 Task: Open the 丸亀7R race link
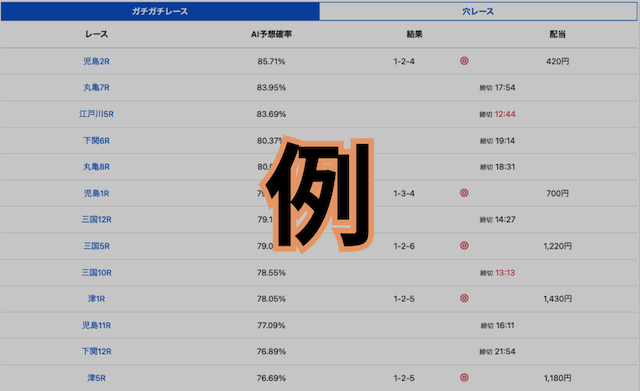coord(96,87)
